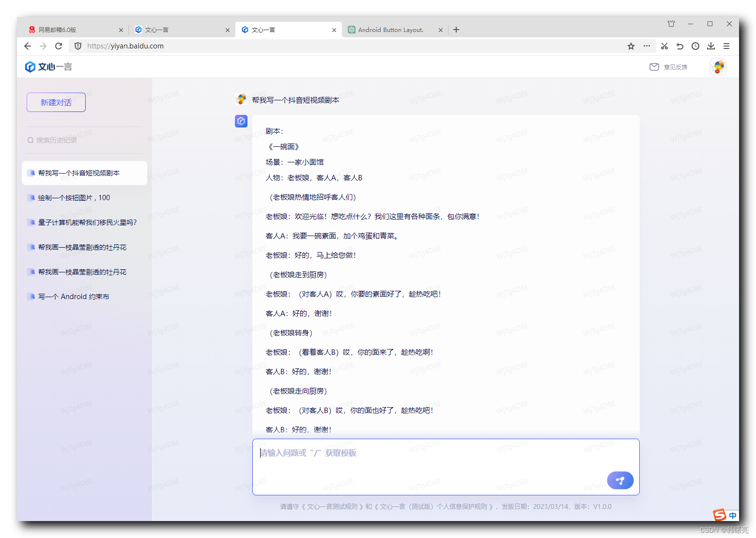Click the line 场景：一家小面馆
The height and width of the screenshot is (538, 756).
[x=294, y=162]
